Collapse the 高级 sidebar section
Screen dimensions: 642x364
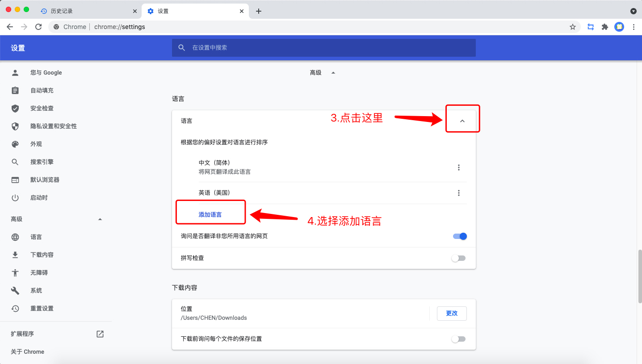coord(100,219)
